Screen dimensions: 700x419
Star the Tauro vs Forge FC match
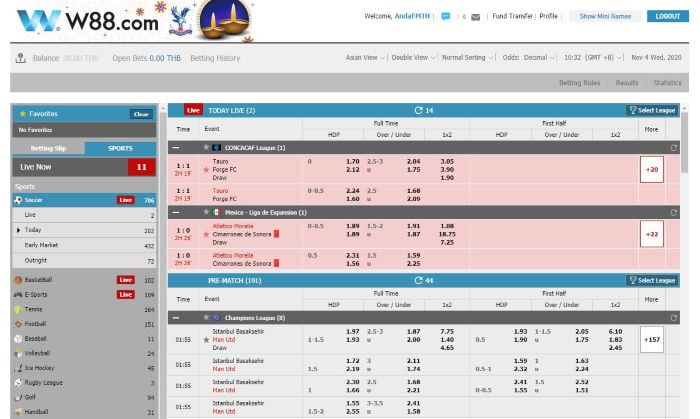(206, 170)
